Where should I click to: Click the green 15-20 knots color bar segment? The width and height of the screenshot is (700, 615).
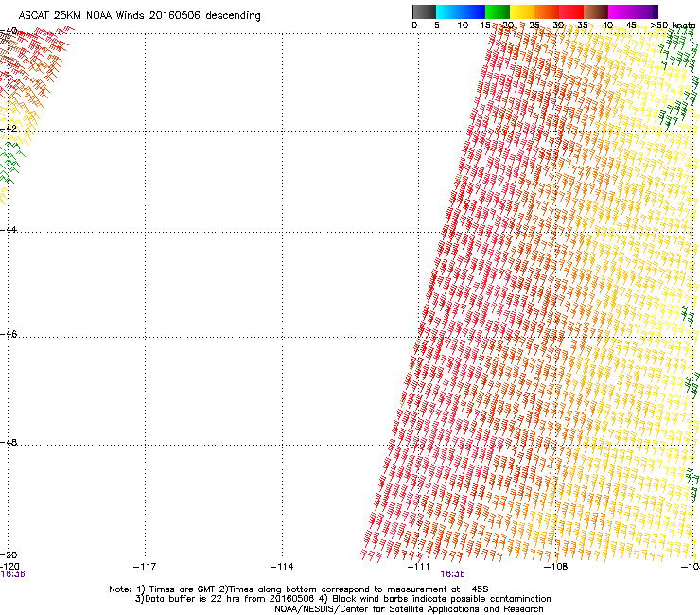pos(498,11)
